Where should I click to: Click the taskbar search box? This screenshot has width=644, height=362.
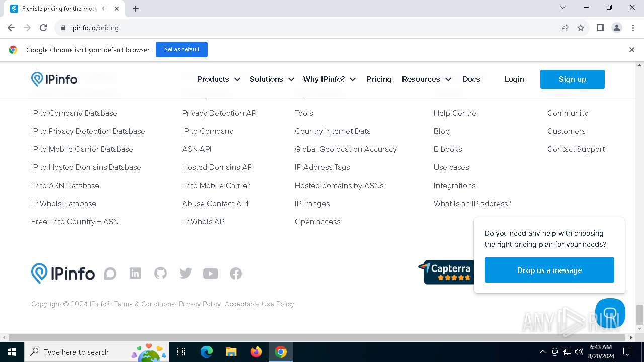pyautogui.click(x=96, y=352)
